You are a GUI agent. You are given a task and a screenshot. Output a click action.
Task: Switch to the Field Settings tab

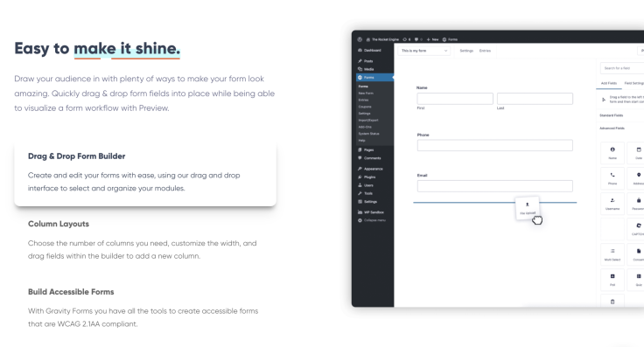click(x=633, y=83)
